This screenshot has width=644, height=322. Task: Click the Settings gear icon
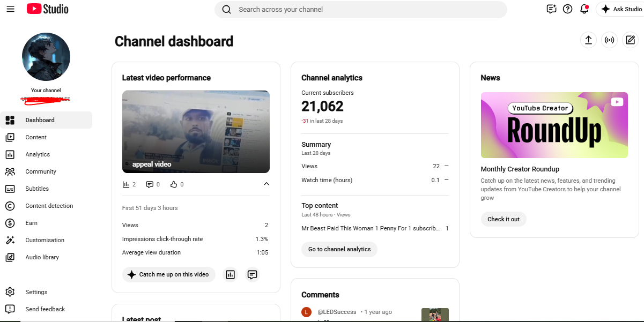[10, 292]
